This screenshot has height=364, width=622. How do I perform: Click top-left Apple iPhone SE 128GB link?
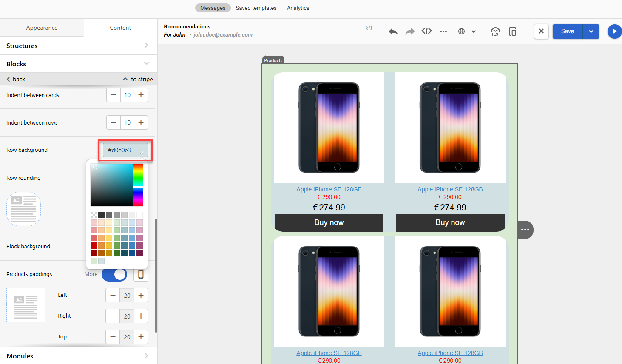click(329, 189)
